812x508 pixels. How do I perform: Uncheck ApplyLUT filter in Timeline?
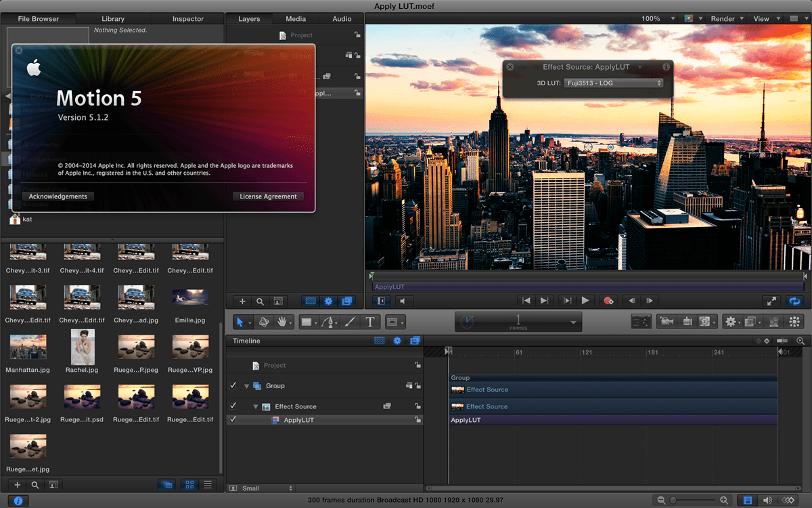point(233,419)
